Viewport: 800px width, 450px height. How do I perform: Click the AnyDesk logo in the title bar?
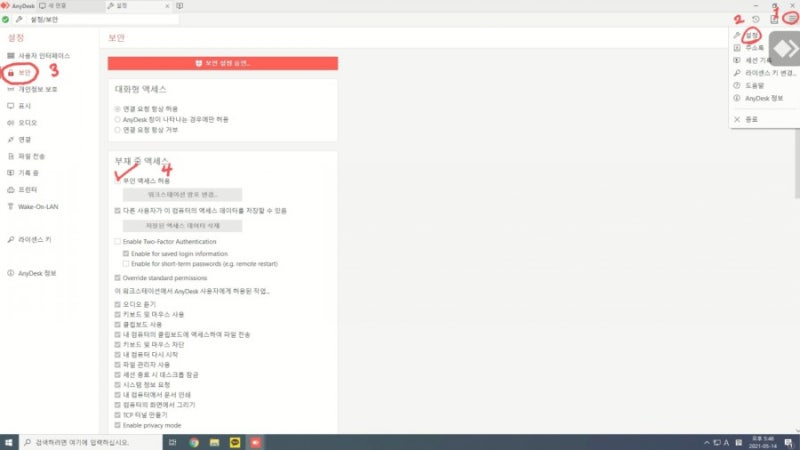point(5,6)
